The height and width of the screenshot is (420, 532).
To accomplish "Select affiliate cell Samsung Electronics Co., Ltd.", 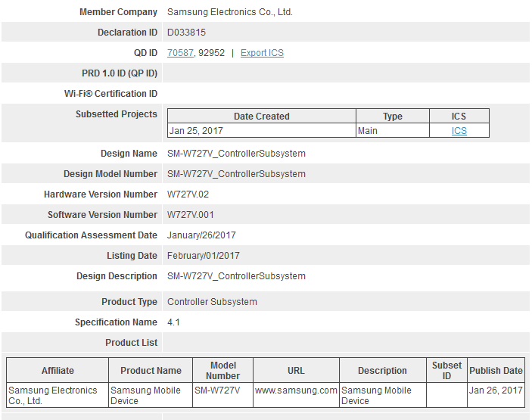I will (58, 395).
